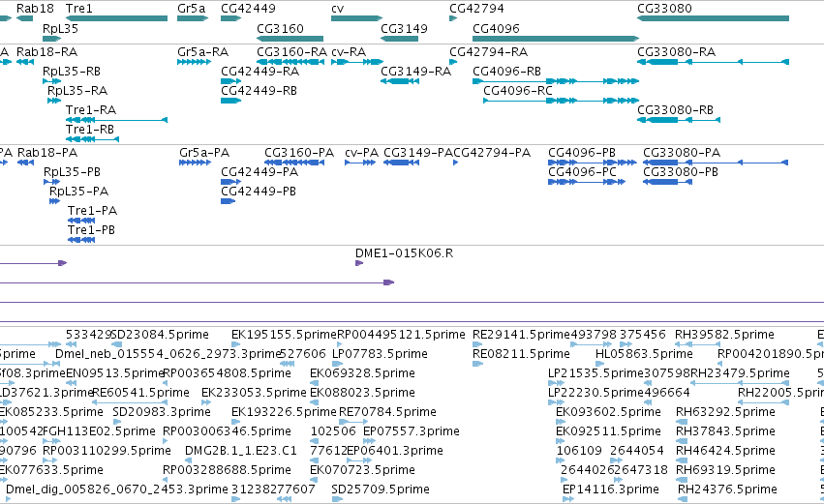Viewport: 824px width, 504px height.
Task: Click the CG42794 gene label
Action: click(x=476, y=9)
